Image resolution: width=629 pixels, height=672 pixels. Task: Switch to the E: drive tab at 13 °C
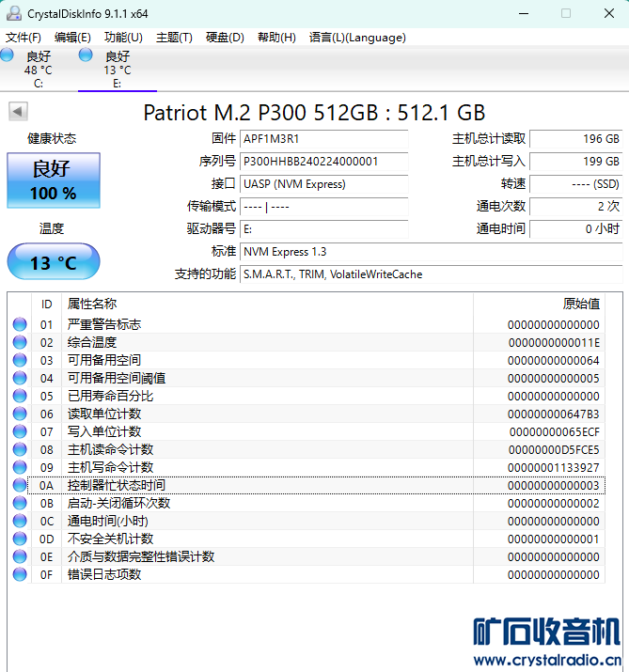[118, 69]
